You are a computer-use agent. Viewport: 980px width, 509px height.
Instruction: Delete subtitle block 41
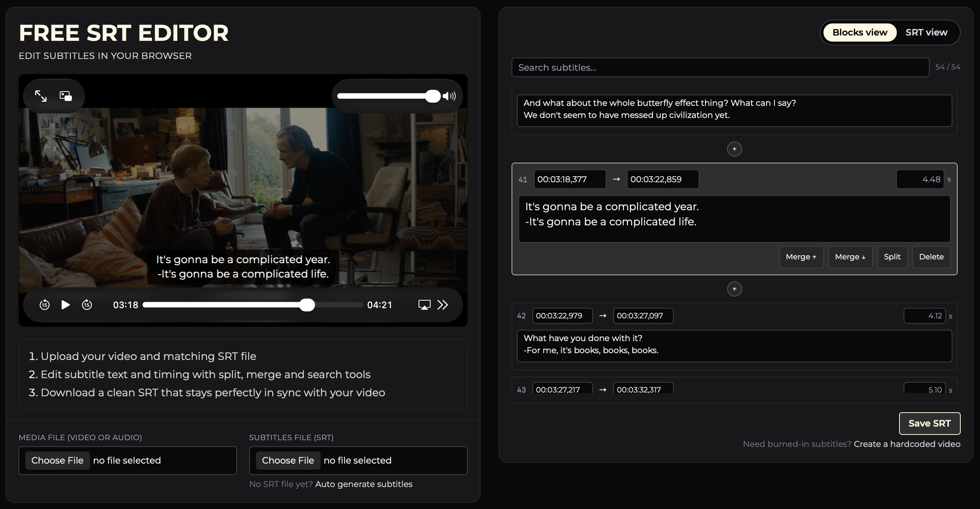(931, 257)
